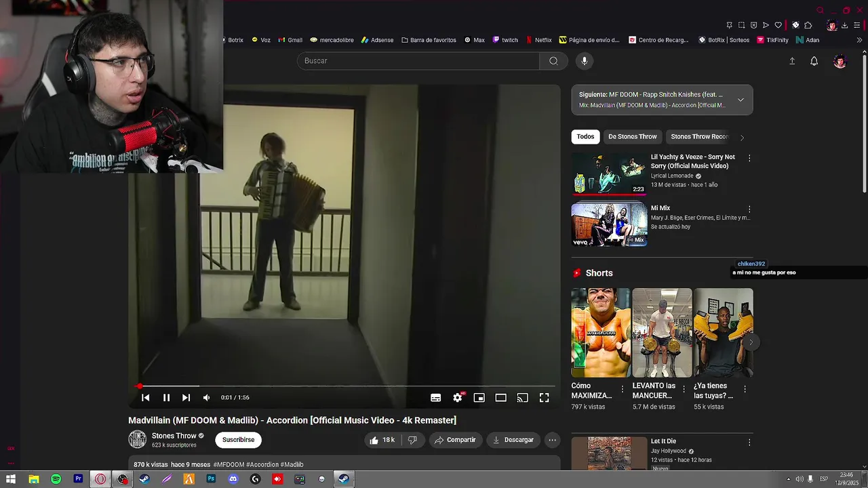The width and height of the screenshot is (868, 488).
Task: Click the Compartir share button
Action: pos(455,440)
